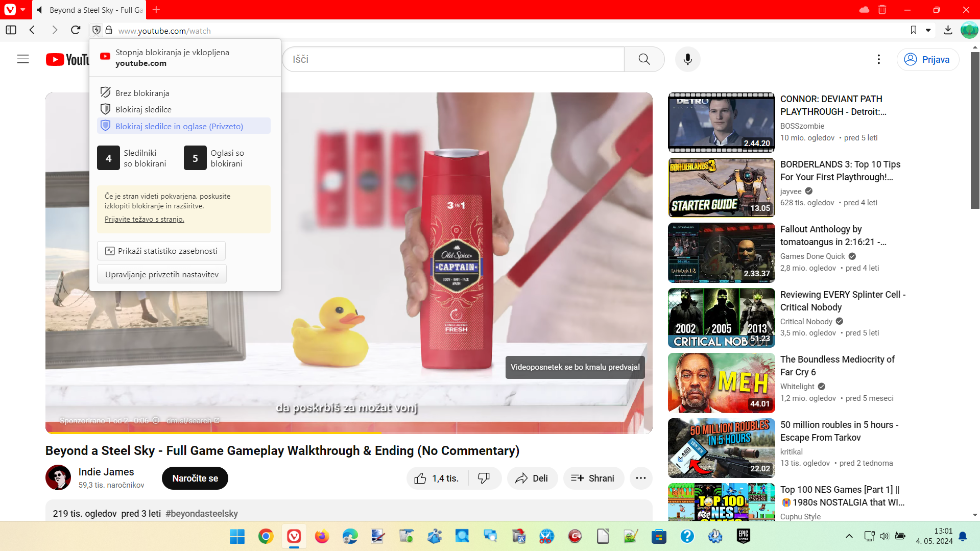980x551 pixels.
Task: Open Top 100 NES Games video
Action: click(842, 496)
